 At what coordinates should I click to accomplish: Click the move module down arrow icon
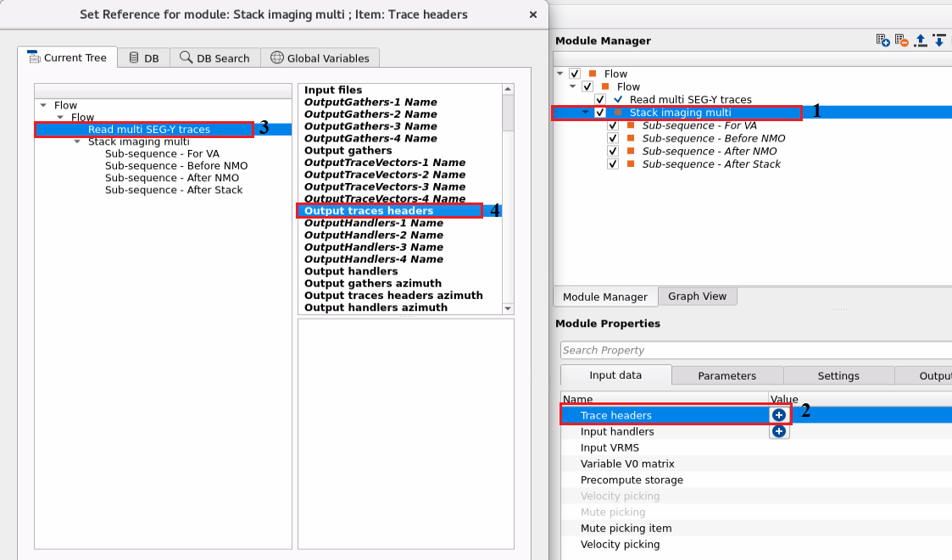click(939, 41)
